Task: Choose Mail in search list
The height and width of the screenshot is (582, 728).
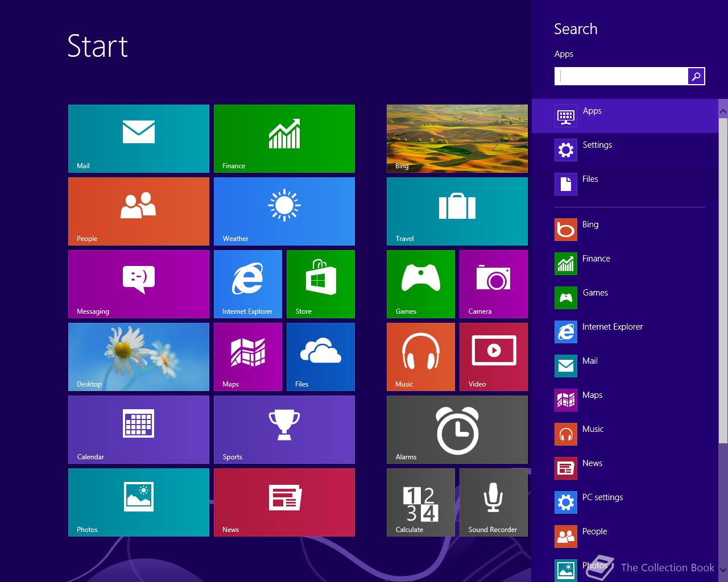Action: tap(625, 366)
